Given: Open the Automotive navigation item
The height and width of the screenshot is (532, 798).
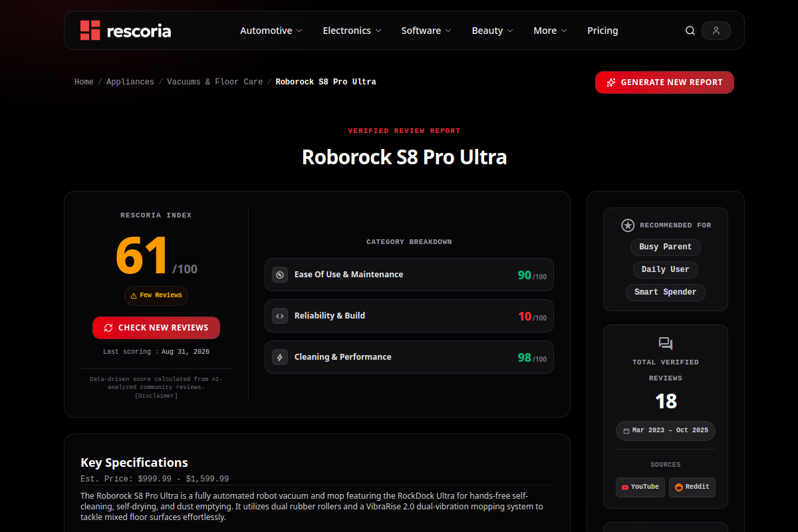Looking at the screenshot, I should [x=271, y=31].
